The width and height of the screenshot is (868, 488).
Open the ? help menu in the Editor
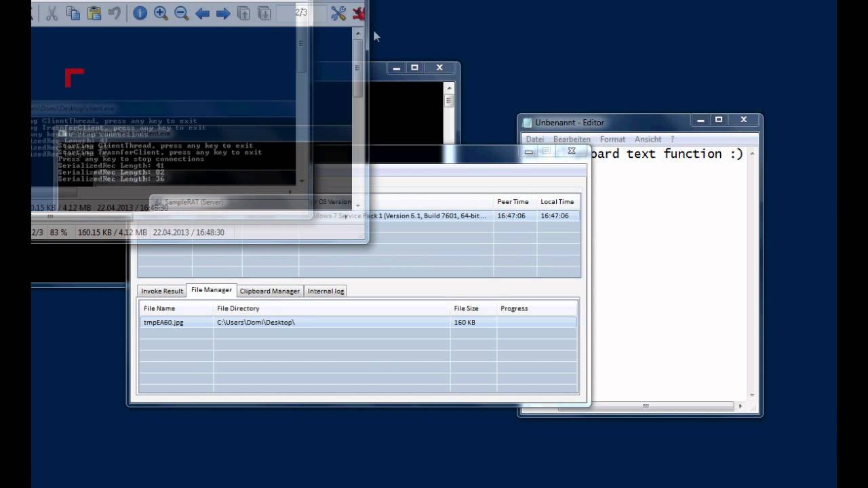673,139
